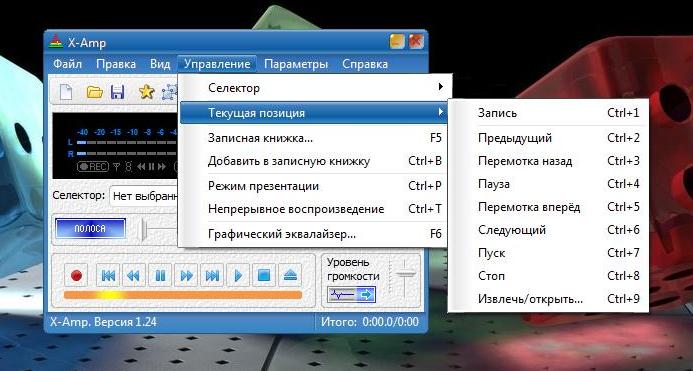Choose Перемотка назад in the submenu

pos(548,161)
